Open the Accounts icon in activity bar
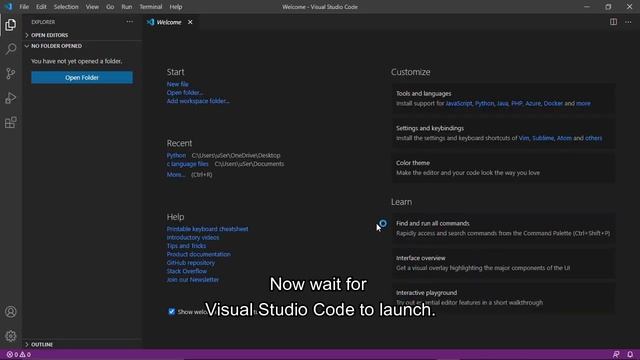 coord(11,312)
